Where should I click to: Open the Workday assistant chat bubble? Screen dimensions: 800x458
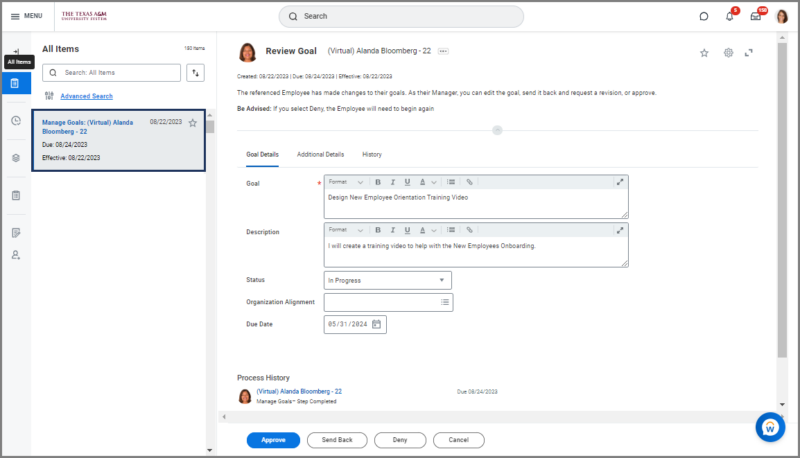point(769,426)
